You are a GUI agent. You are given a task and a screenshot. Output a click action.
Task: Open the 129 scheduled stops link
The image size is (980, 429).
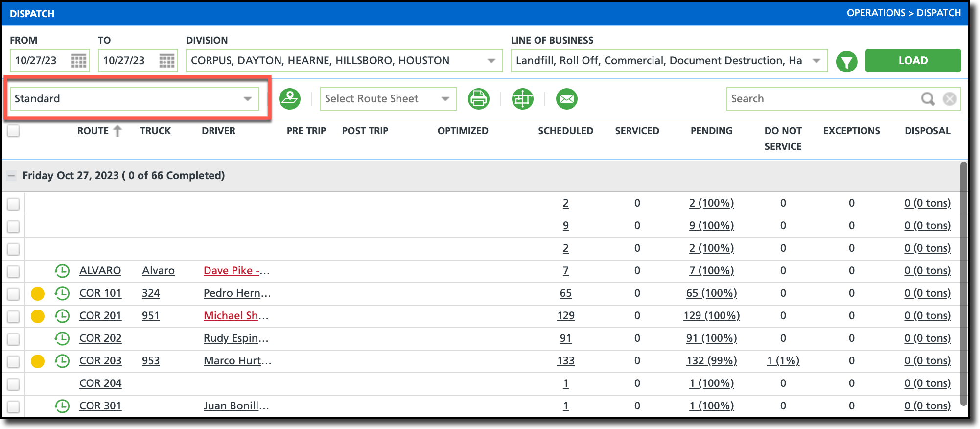(565, 316)
